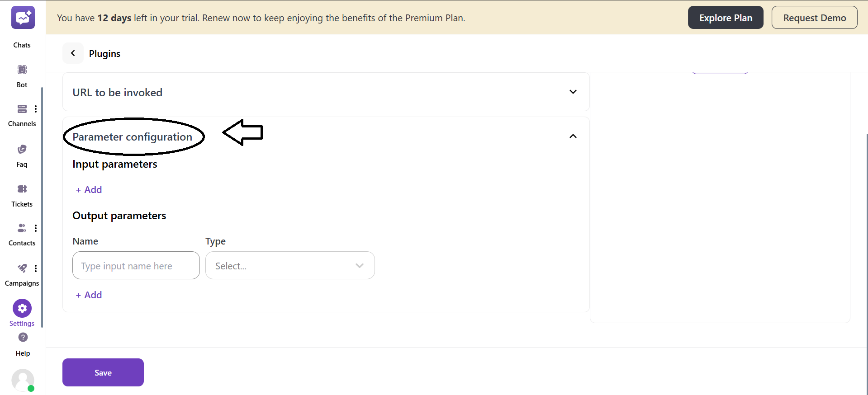This screenshot has height=395, width=868.
Task: Open the Settings page
Action: pyautogui.click(x=21, y=308)
